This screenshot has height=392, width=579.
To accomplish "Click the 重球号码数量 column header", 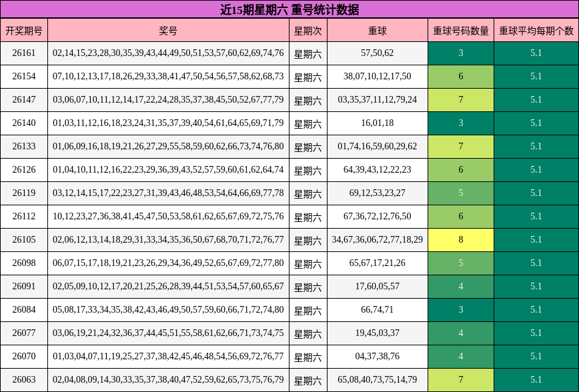I will (x=461, y=31).
